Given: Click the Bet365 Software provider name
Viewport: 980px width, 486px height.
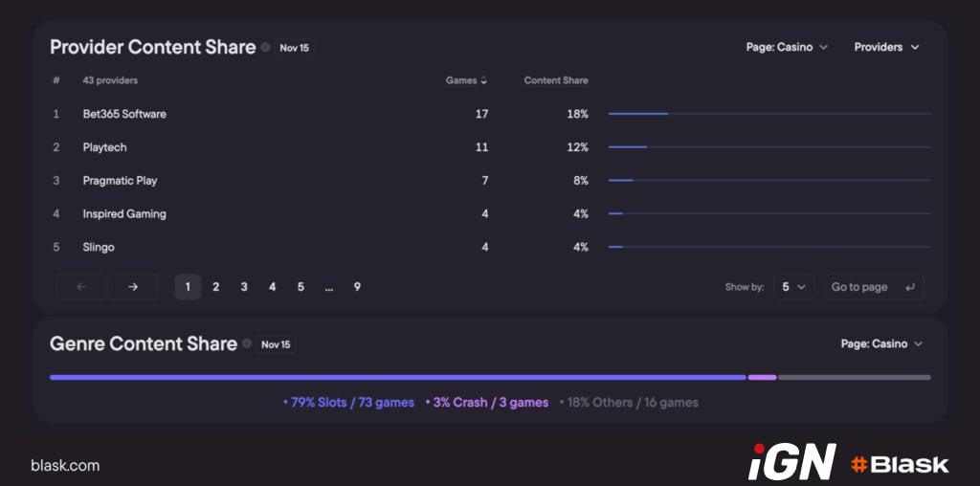Looking at the screenshot, I should pyautogui.click(x=124, y=114).
